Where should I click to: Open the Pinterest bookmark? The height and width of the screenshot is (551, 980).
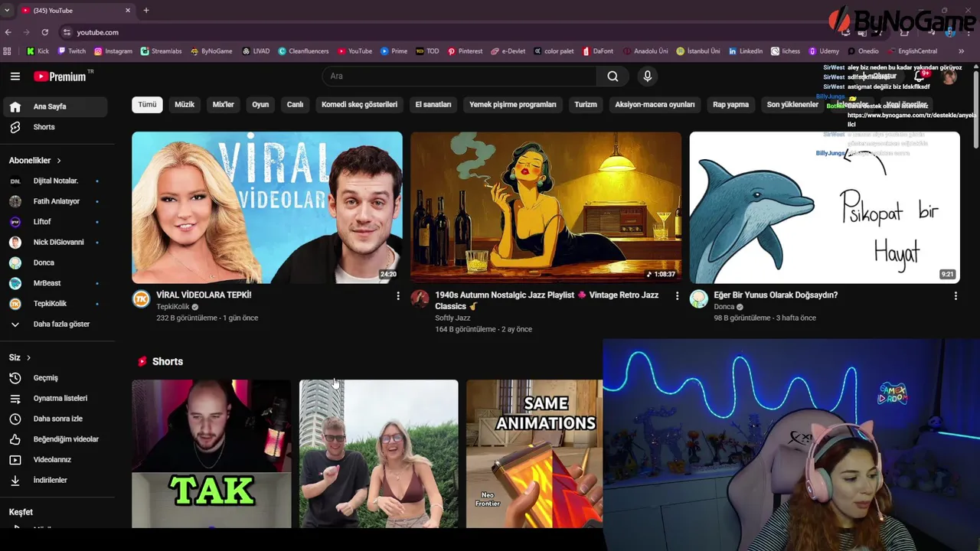(x=465, y=51)
